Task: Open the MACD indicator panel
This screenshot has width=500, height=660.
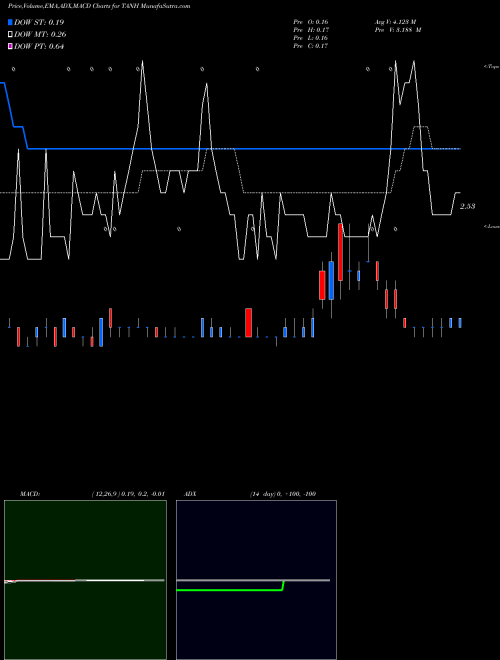Action: [85, 580]
